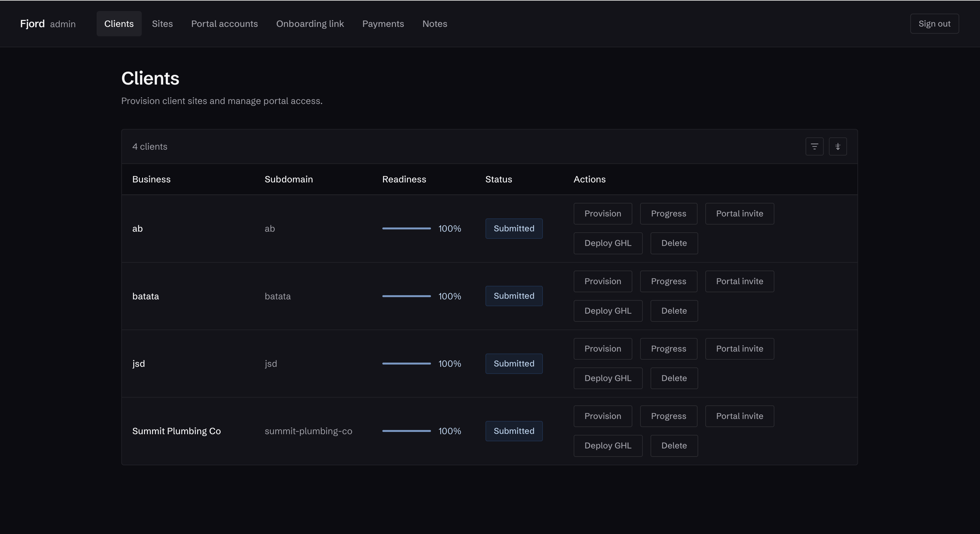
Task: Click the sort order icon button
Action: (838, 146)
